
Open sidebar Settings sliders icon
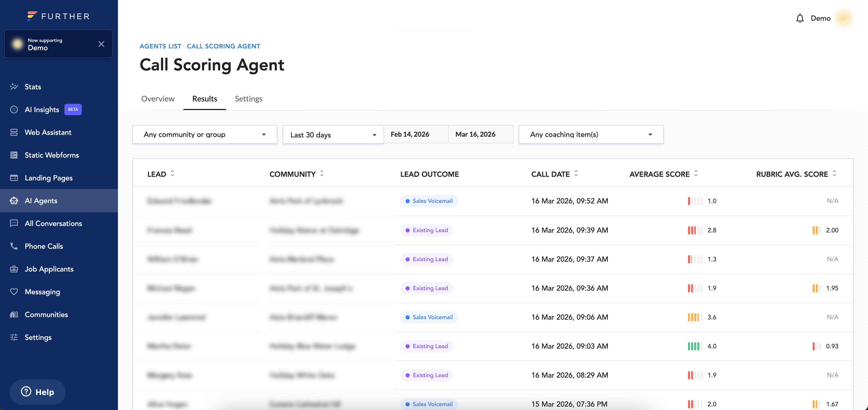(14, 337)
